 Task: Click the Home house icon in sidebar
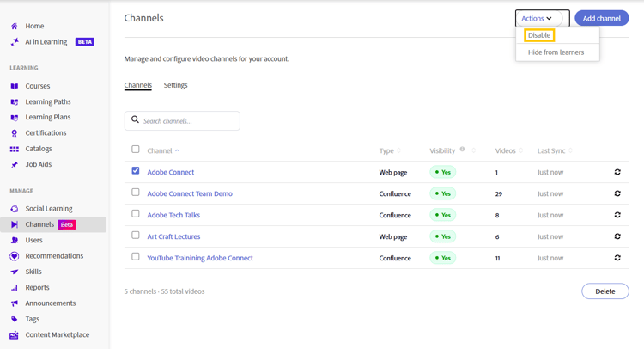[15, 27]
